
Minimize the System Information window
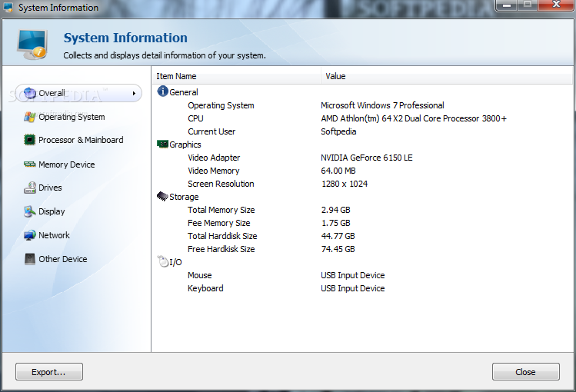pos(507,5)
